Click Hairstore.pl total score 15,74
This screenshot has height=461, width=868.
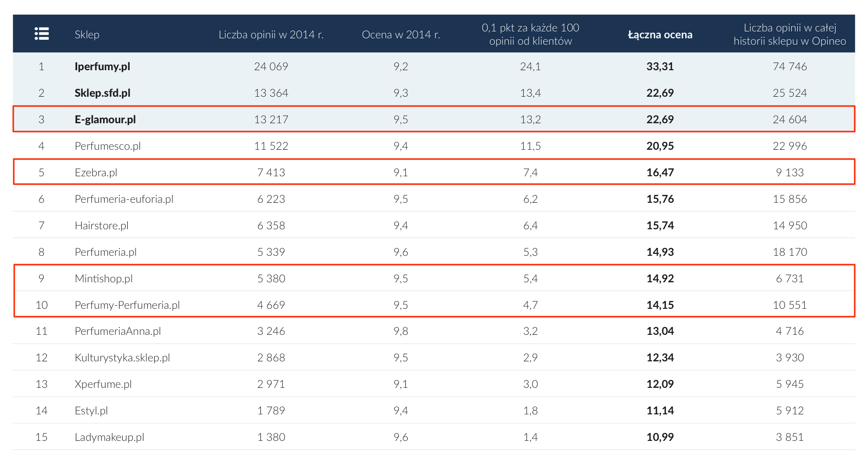(x=660, y=225)
